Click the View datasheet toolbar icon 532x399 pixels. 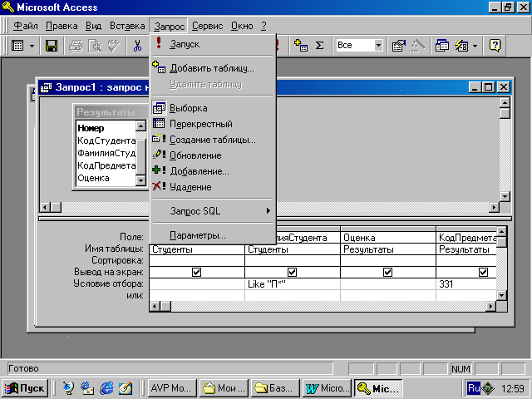(x=17, y=46)
